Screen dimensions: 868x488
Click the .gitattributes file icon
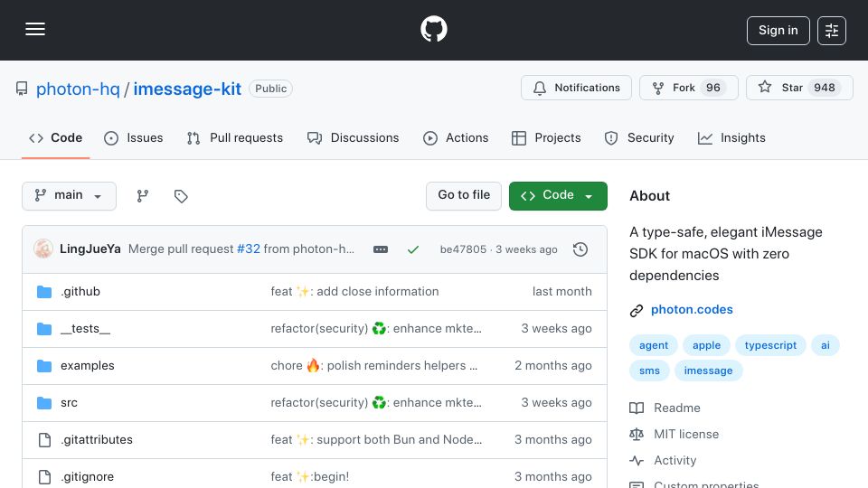pos(44,440)
